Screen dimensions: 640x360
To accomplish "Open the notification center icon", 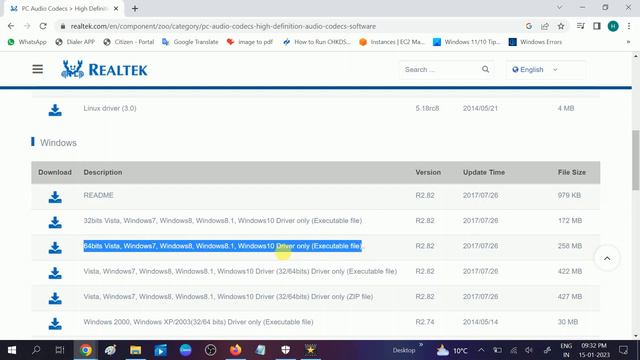I will pyautogui.click(x=623, y=350).
